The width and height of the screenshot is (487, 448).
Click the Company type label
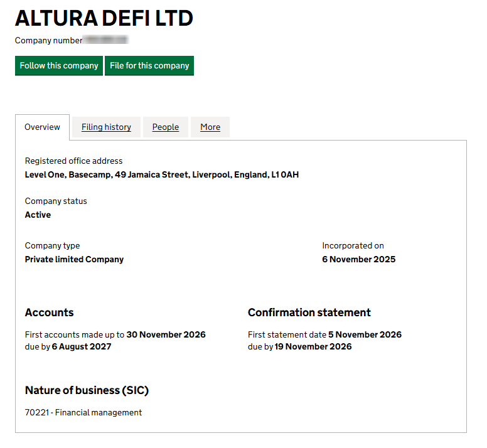[52, 245]
